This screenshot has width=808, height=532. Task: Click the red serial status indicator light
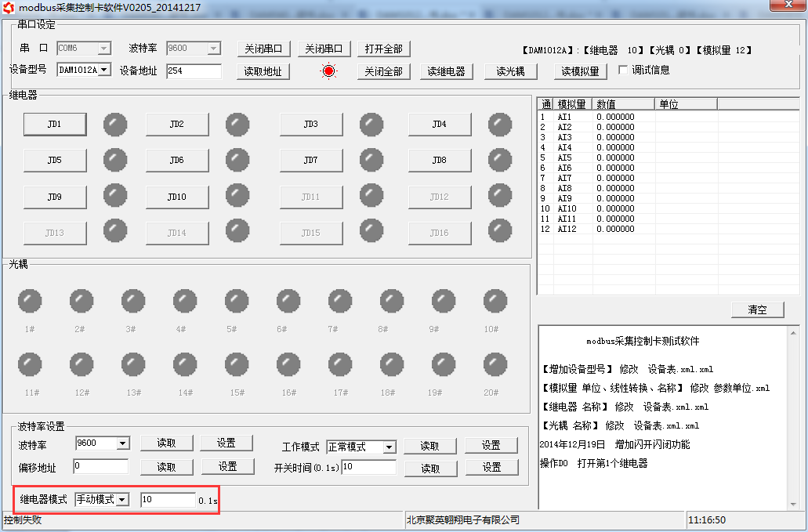[x=328, y=71]
